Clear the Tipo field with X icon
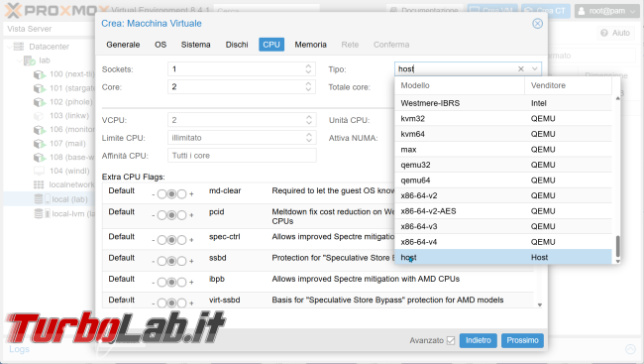Viewport: 644px width, 364px height. coord(521,69)
